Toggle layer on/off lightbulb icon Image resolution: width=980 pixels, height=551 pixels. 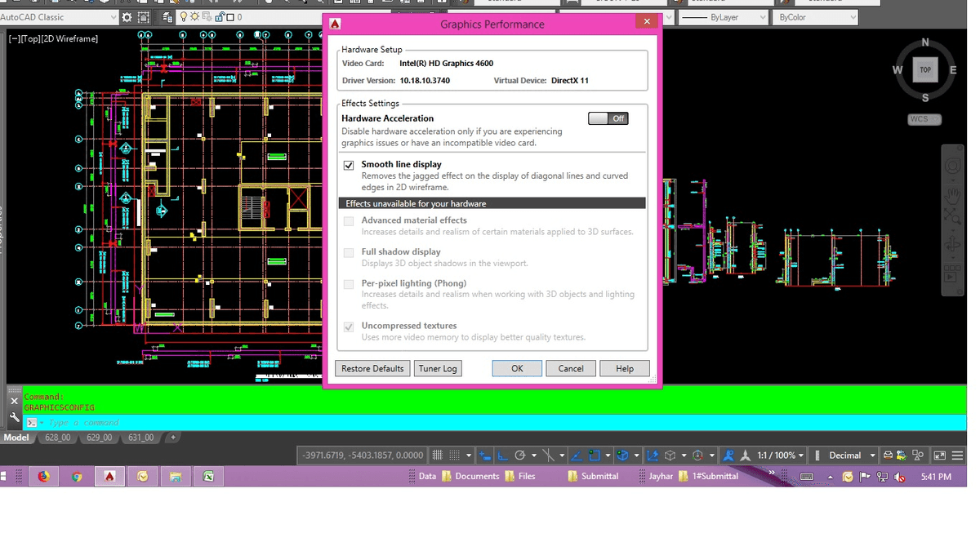click(184, 17)
